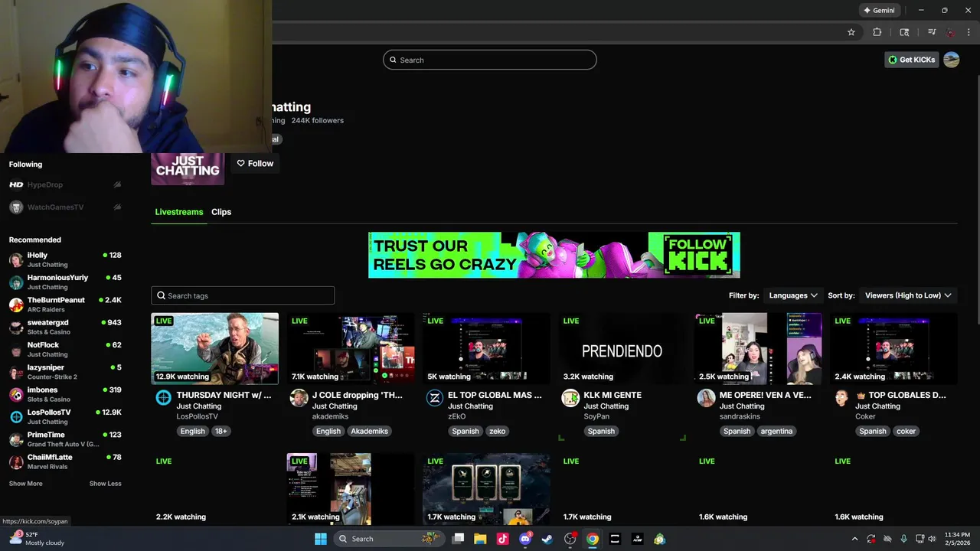Click akademiks channel avatar in stream card
The width and height of the screenshot is (980, 551).
click(x=299, y=397)
